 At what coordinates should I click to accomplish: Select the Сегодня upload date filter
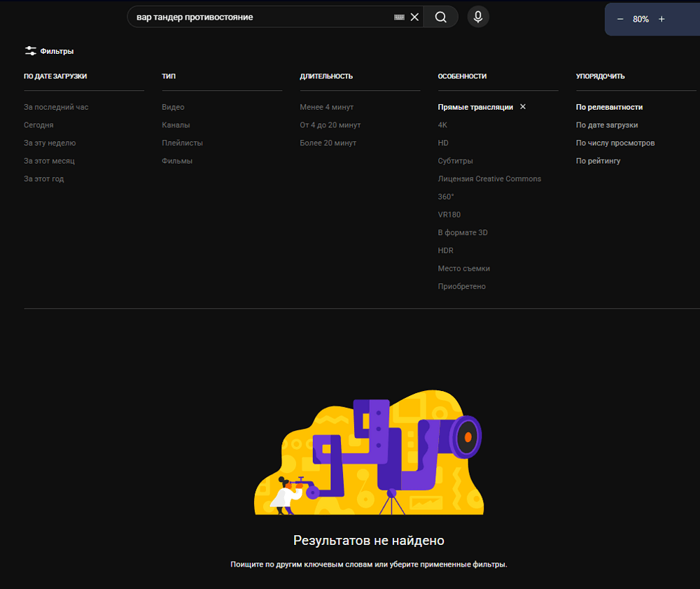click(38, 125)
